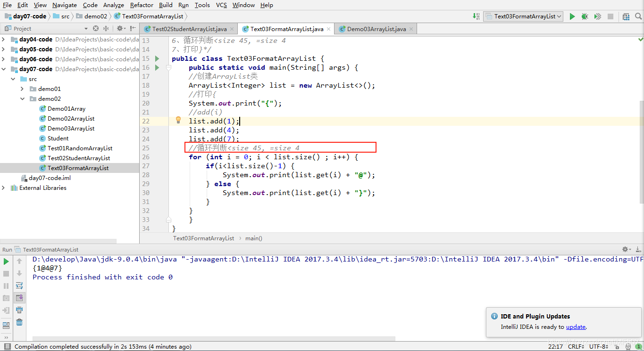Click the Scroll from Source target icon
This screenshot has height=351, width=644.
[x=96, y=29]
